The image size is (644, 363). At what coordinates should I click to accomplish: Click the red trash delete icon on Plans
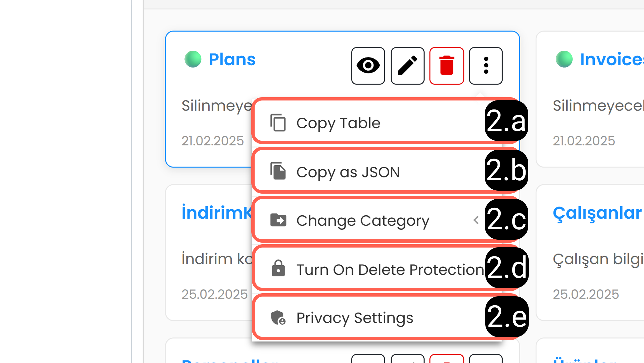coord(447,66)
